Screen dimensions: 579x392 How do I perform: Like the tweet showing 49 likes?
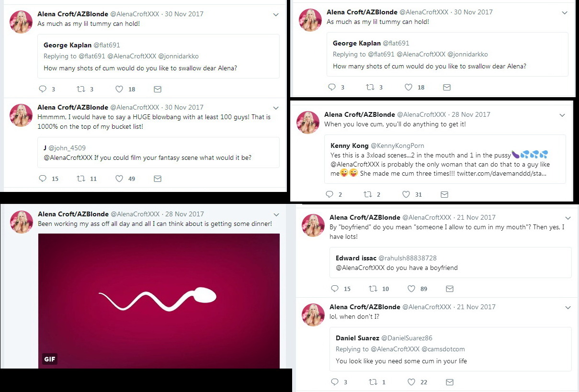119,179
